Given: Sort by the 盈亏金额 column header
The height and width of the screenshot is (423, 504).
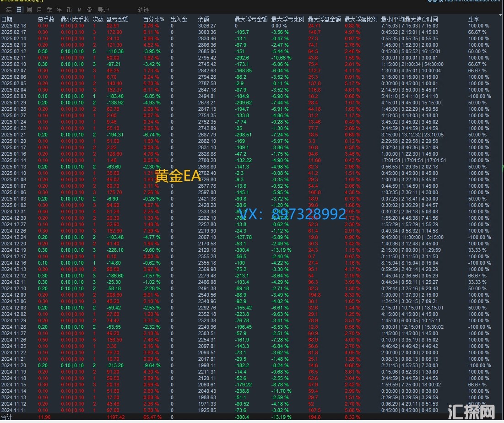Looking at the screenshot, I should tap(117, 19).
